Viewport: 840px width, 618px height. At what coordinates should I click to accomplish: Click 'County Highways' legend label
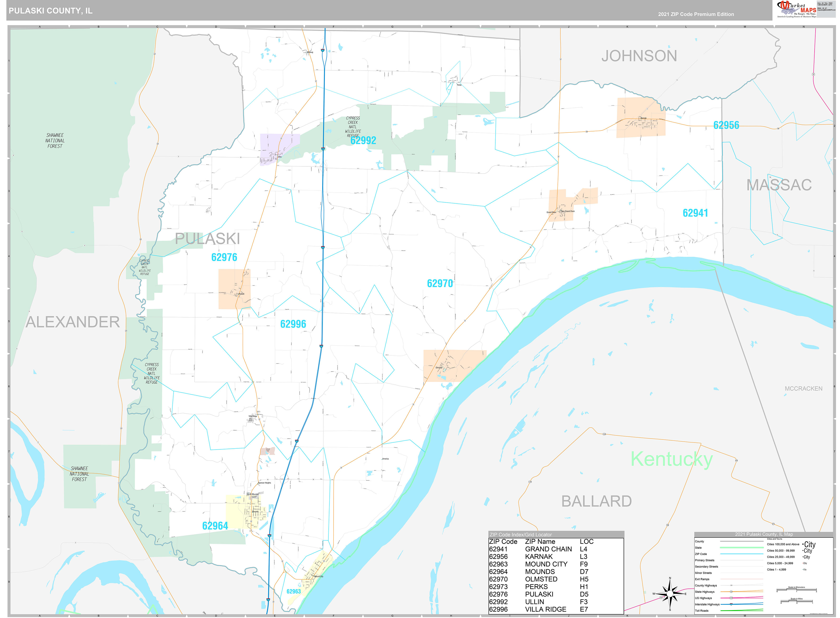[x=706, y=585]
